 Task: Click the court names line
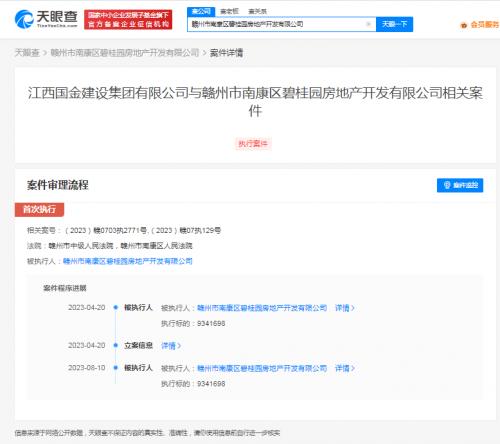110,246
